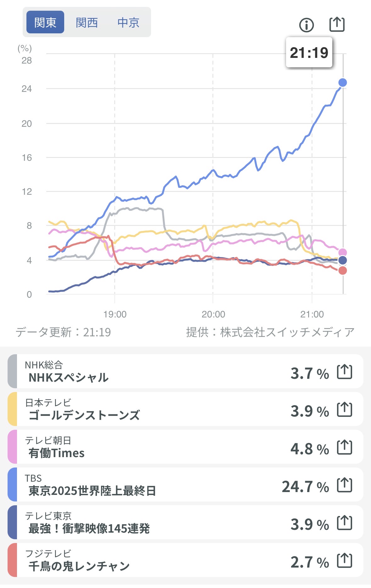Share the 東京2025世界陸上最終日 rating
This screenshot has width=371, height=588.
click(x=344, y=485)
